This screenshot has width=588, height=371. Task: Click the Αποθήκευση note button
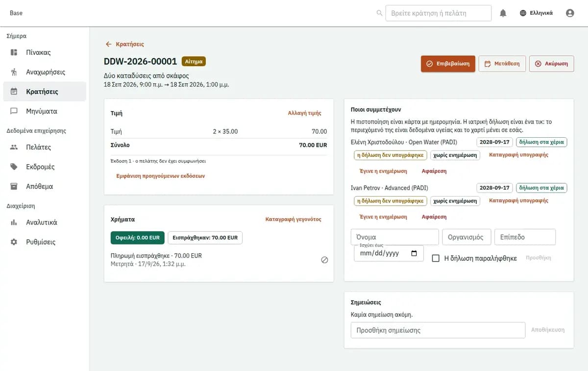pyautogui.click(x=548, y=330)
